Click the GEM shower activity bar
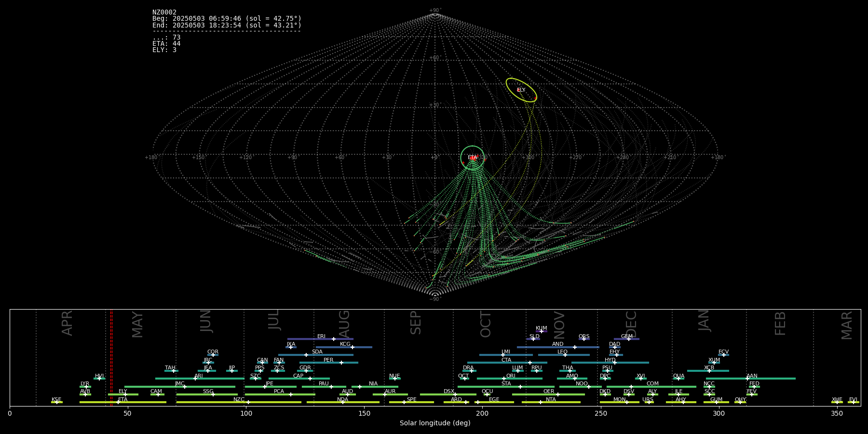 (x=627, y=339)
